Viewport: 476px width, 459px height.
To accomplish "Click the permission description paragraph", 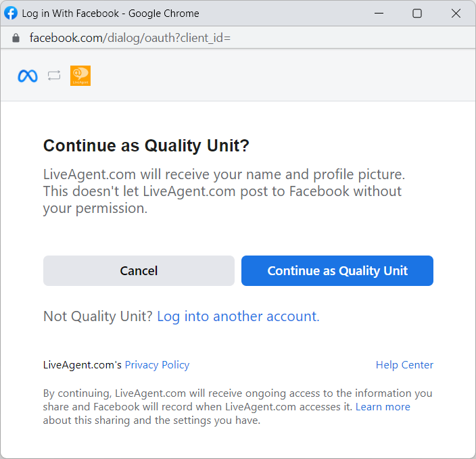I will pos(223,191).
